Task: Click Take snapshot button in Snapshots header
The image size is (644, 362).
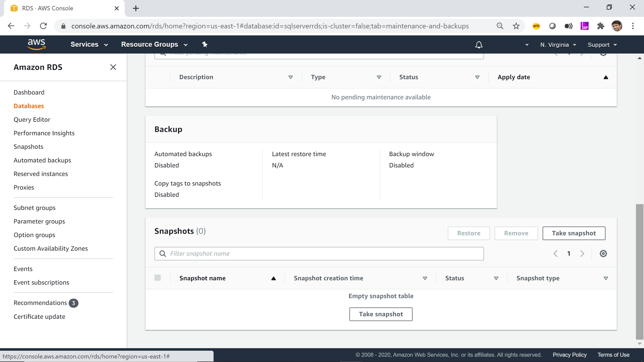Action: pyautogui.click(x=573, y=233)
